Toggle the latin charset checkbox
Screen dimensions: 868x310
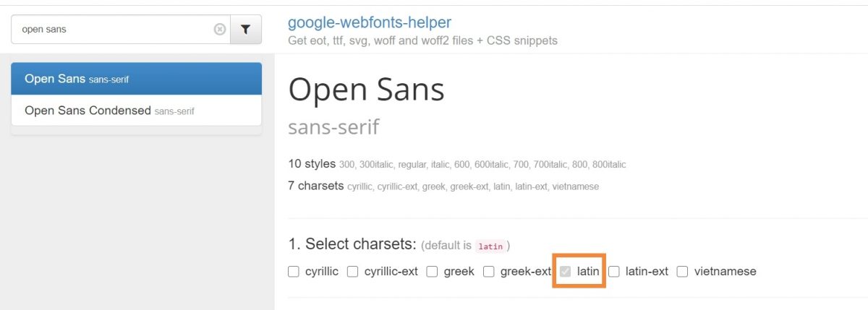pyautogui.click(x=566, y=272)
